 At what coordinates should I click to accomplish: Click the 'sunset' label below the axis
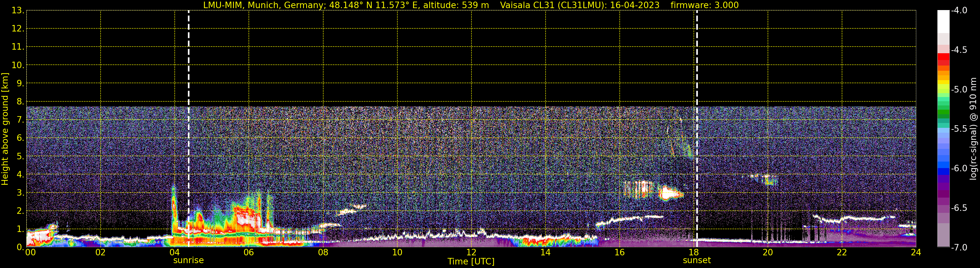[697, 261]
